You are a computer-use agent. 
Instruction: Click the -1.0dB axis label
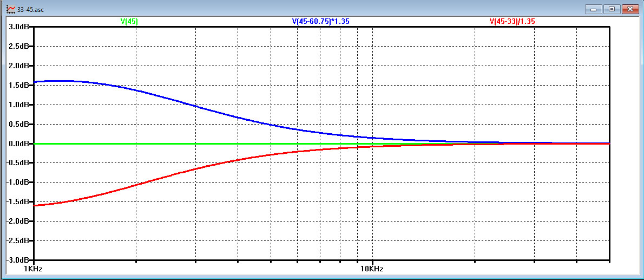pos(17,183)
